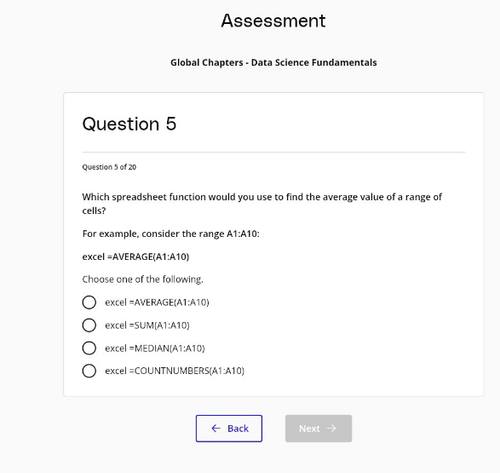This screenshot has height=473, width=500.
Task: Click the 'Question 5 of 20' progress text
Action: [x=109, y=167]
